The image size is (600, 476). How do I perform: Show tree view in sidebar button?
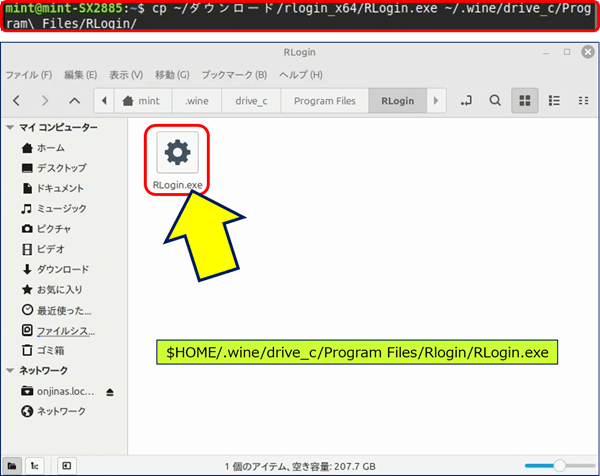[34, 466]
